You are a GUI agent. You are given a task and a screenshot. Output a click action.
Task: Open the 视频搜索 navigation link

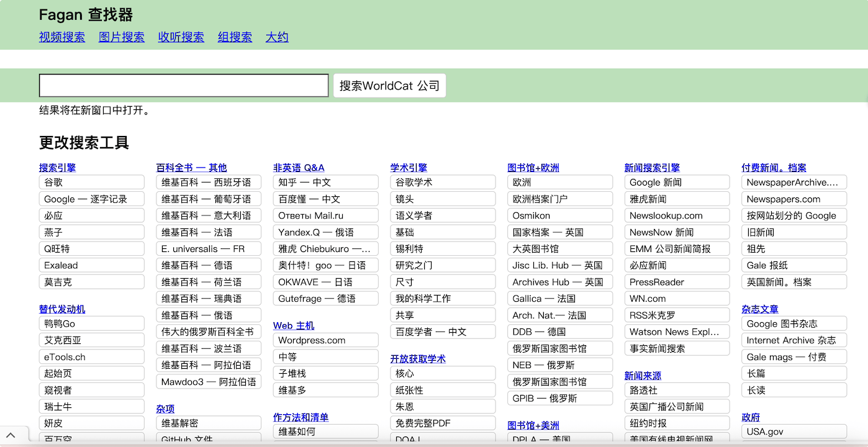62,37
